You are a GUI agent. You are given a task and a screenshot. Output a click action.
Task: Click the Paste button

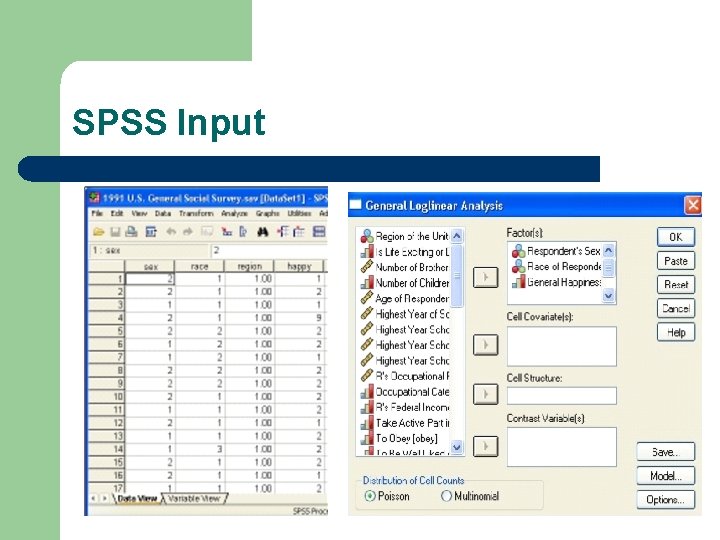coord(676,261)
